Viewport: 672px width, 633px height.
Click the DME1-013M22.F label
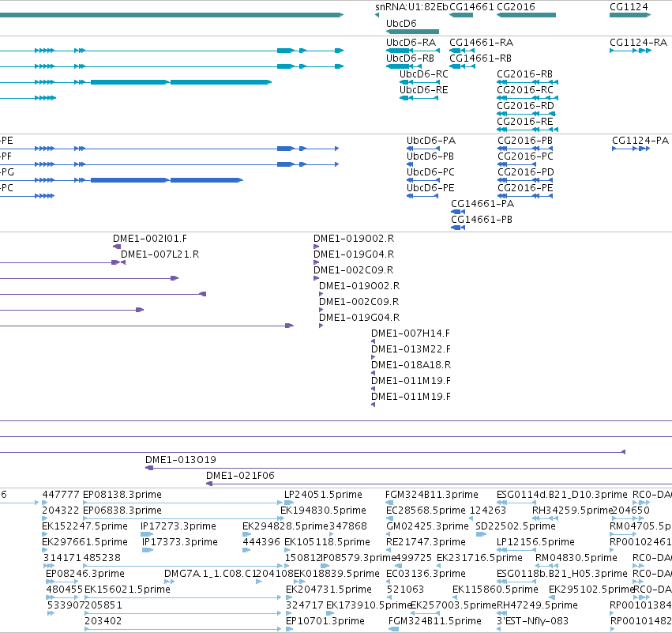(411, 349)
